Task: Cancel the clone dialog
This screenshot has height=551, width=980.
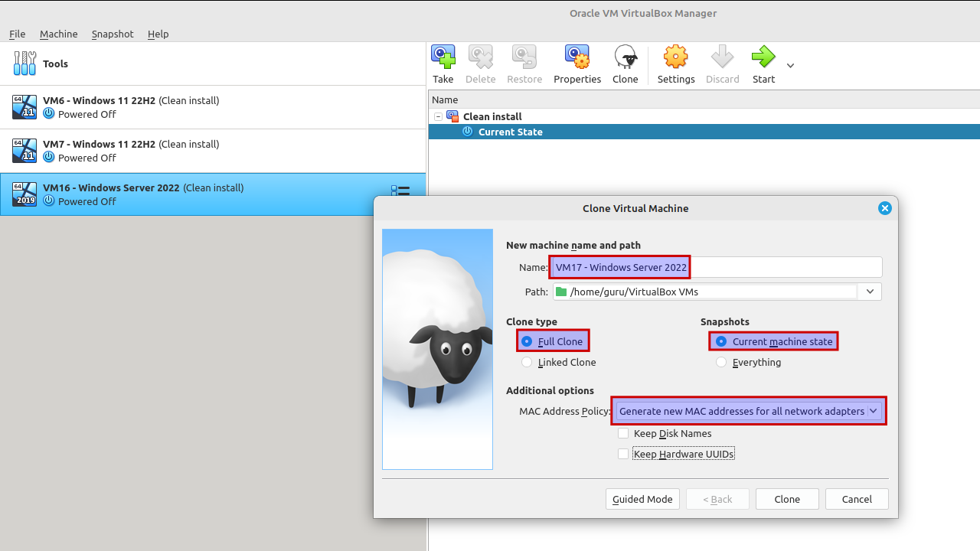Action: coord(857,499)
